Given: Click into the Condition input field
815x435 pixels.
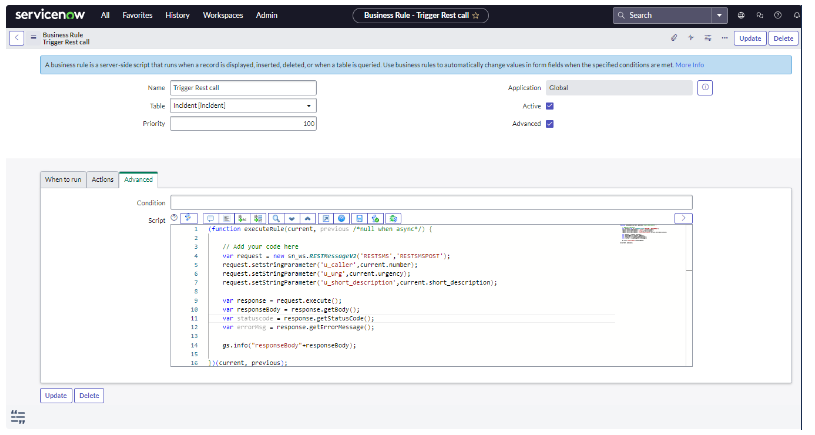Looking at the screenshot, I should click(431, 202).
